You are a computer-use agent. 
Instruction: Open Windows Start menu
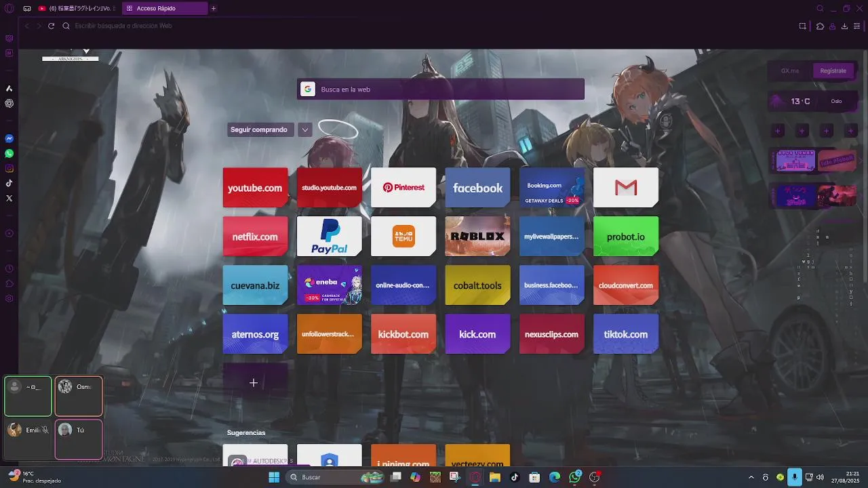pos(274,477)
